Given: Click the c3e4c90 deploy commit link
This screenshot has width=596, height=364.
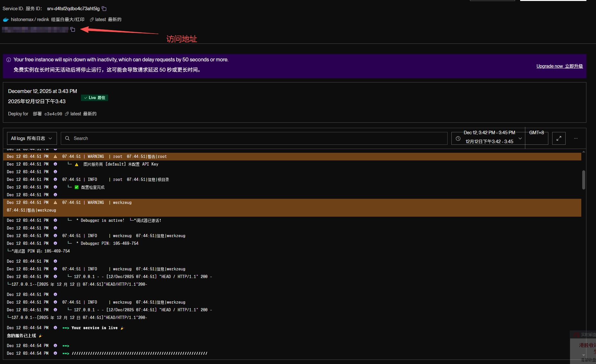Looking at the screenshot, I should [x=53, y=114].
